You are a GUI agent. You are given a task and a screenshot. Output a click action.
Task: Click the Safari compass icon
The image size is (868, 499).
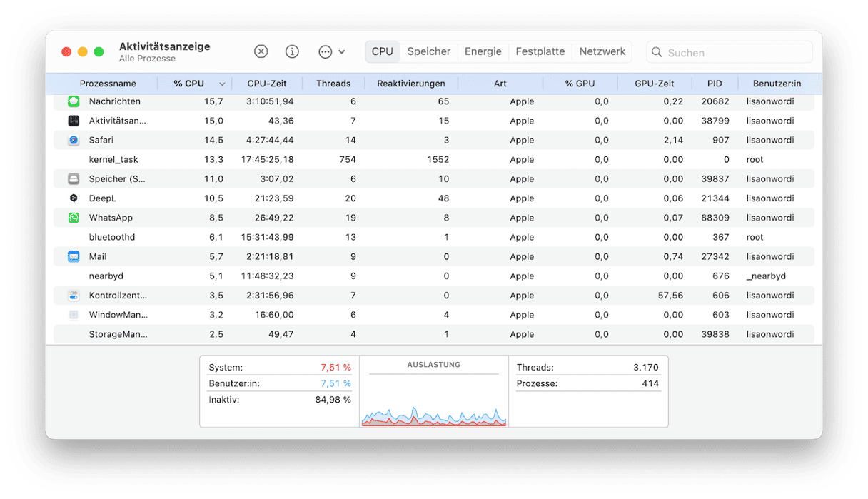pyautogui.click(x=74, y=140)
